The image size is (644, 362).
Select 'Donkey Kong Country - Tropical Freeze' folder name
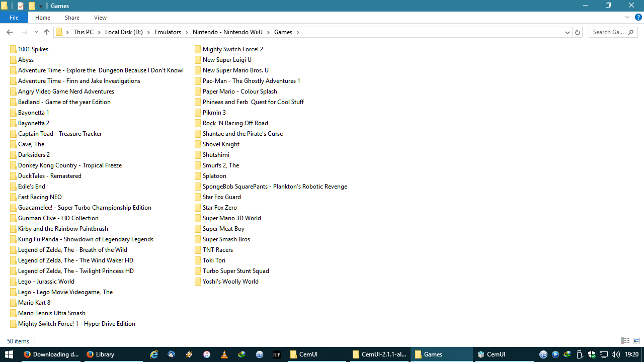point(70,165)
